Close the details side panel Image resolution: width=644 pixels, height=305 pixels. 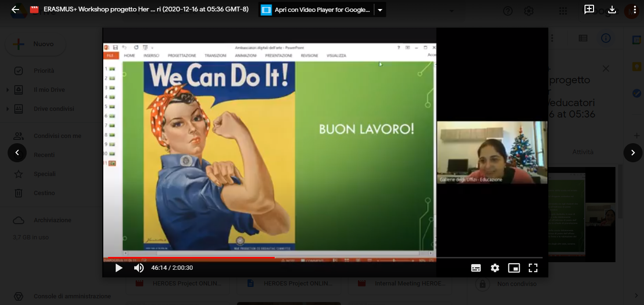tap(605, 69)
